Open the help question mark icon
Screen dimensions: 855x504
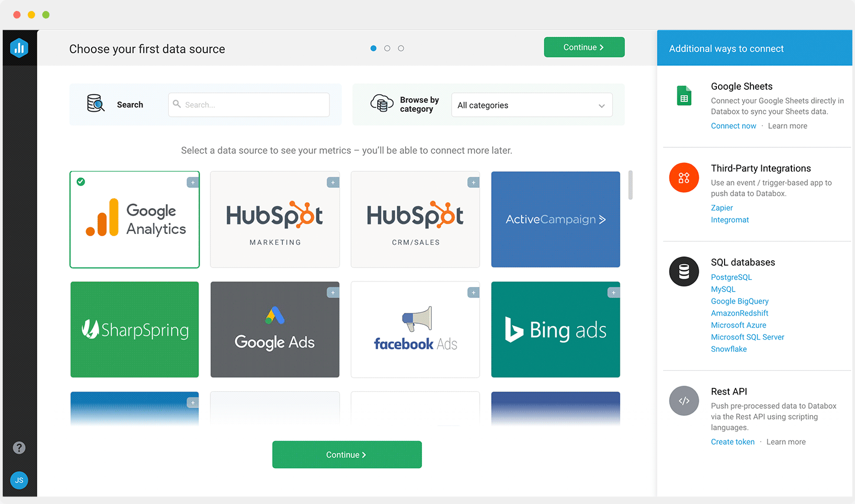[19, 448]
